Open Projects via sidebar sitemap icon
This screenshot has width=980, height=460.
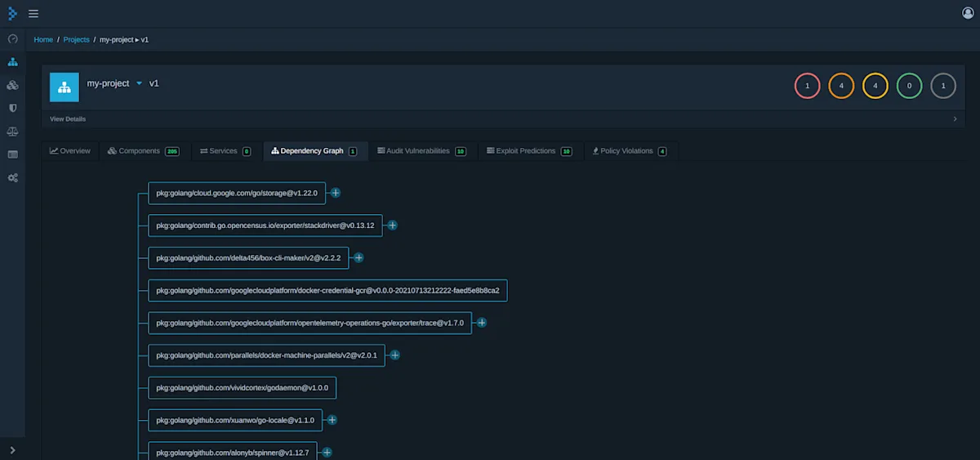coord(12,61)
